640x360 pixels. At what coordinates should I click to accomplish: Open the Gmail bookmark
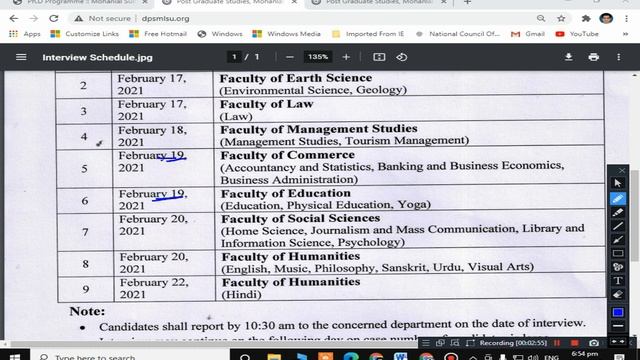point(528,34)
